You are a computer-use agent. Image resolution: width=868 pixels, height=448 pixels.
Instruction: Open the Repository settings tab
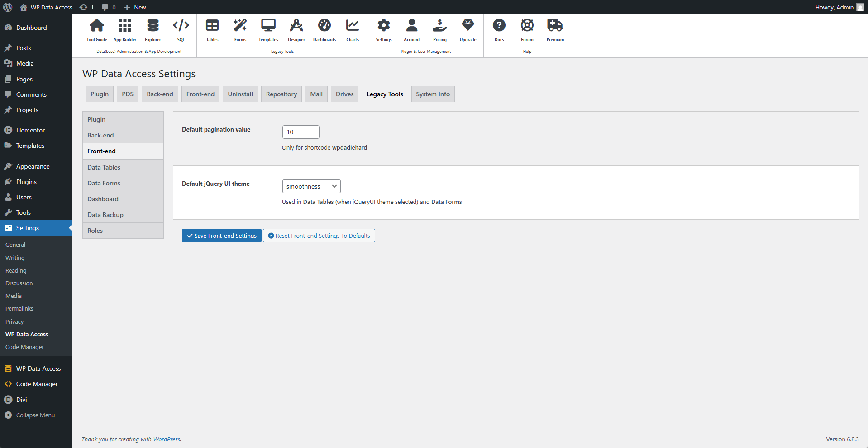(x=281, y=94)
